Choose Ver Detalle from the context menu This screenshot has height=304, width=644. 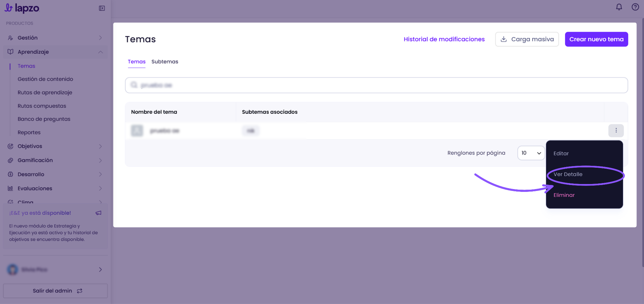tap(568, 174)
